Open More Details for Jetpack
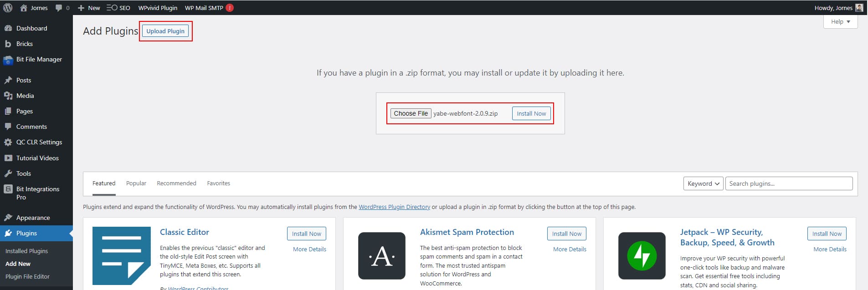 click(830, 249)
